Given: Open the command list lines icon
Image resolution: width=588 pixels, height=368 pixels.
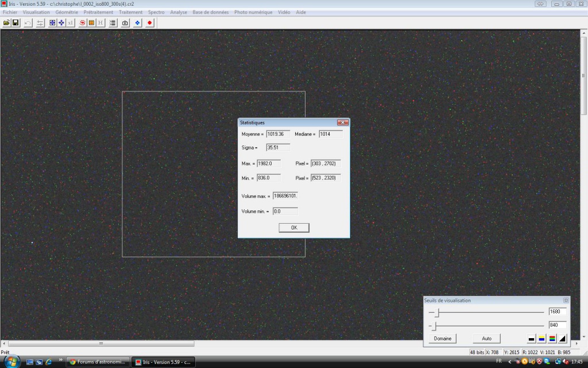Looking at the screenshot, I should 113,23.
